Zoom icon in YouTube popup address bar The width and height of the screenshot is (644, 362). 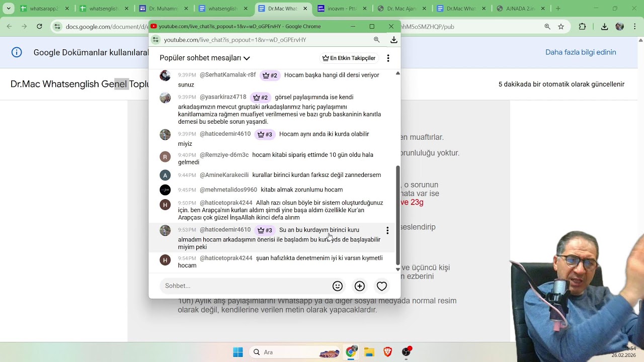click(377, 40)
